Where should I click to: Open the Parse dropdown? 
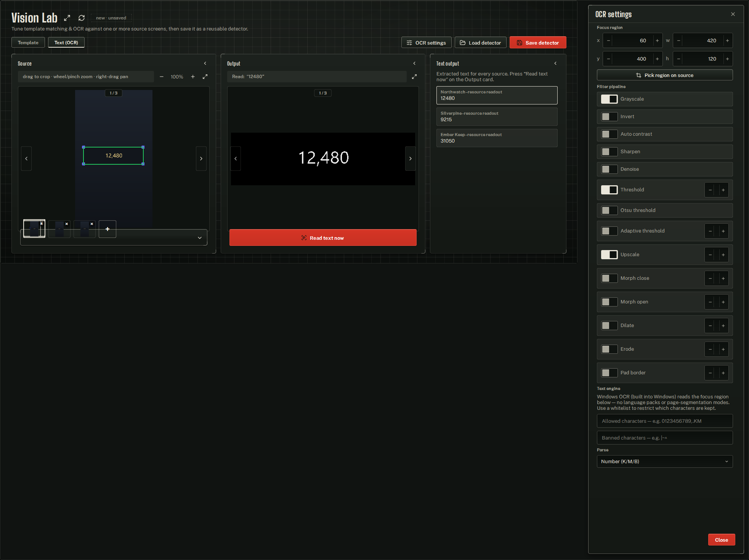tap(665, 462)
